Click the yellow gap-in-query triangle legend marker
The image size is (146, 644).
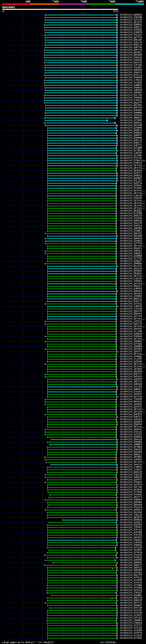coord(19,642)
